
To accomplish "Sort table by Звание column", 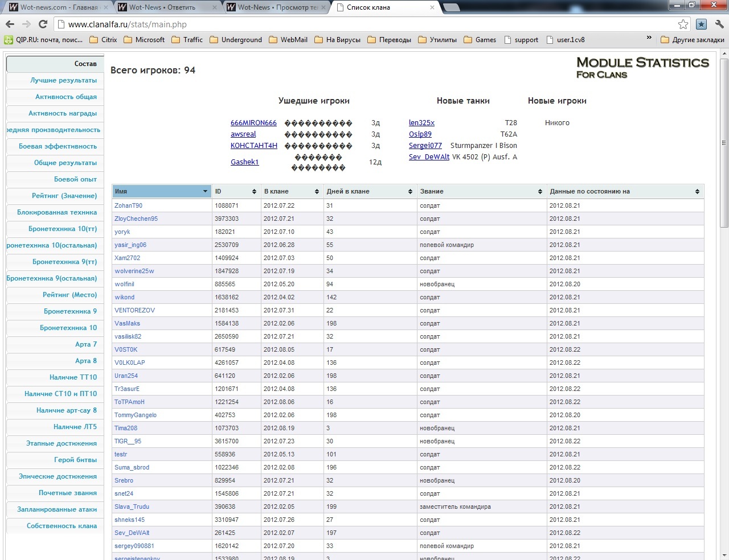I will pyautogui.click(x=482, y=191).
